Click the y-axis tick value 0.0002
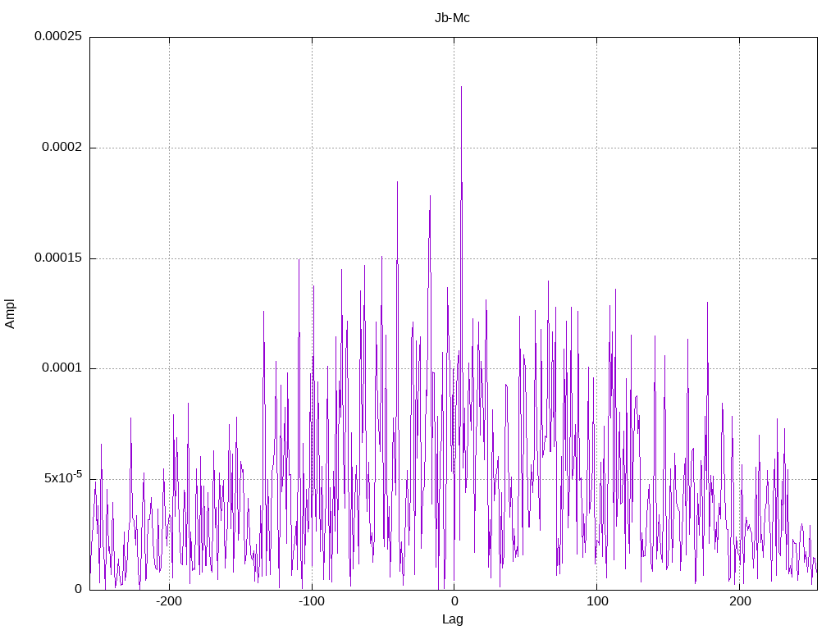 tap(62, 148)
